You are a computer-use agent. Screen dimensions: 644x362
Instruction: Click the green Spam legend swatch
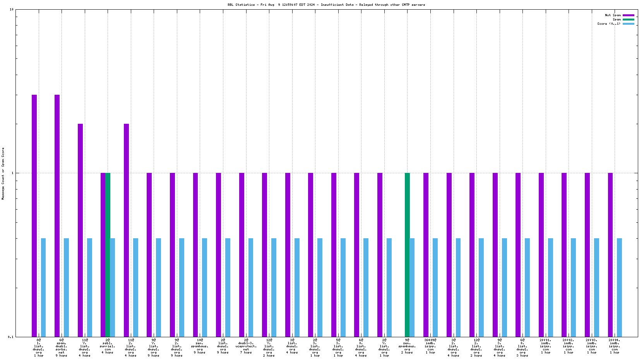[629, 20]
